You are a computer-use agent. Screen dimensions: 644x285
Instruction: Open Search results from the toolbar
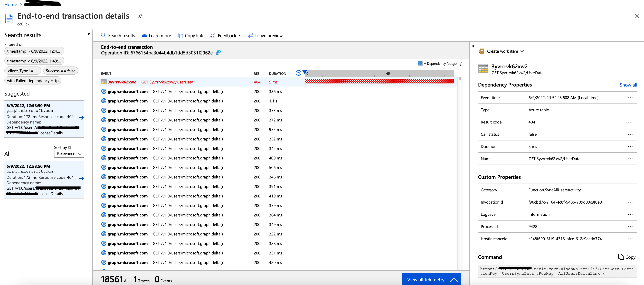[x=118, y=35]
